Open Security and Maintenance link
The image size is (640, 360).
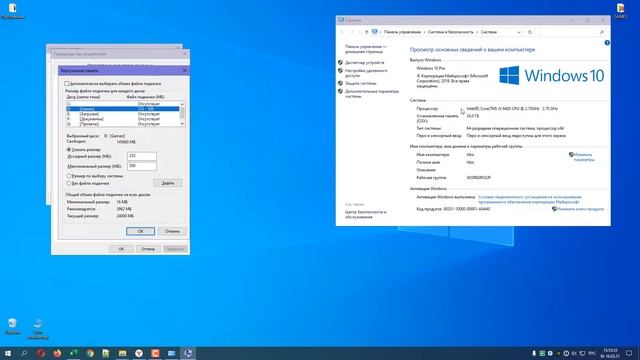365,215
